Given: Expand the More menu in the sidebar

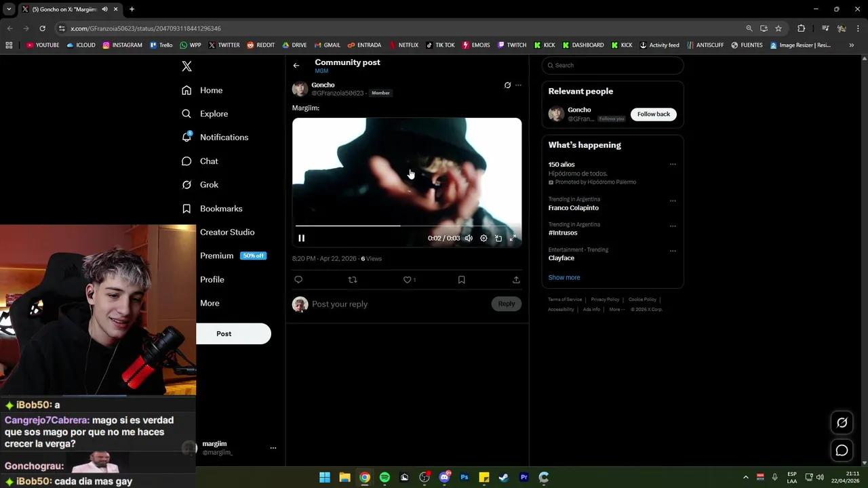Looking at the screenshot, I should (210, 303).
